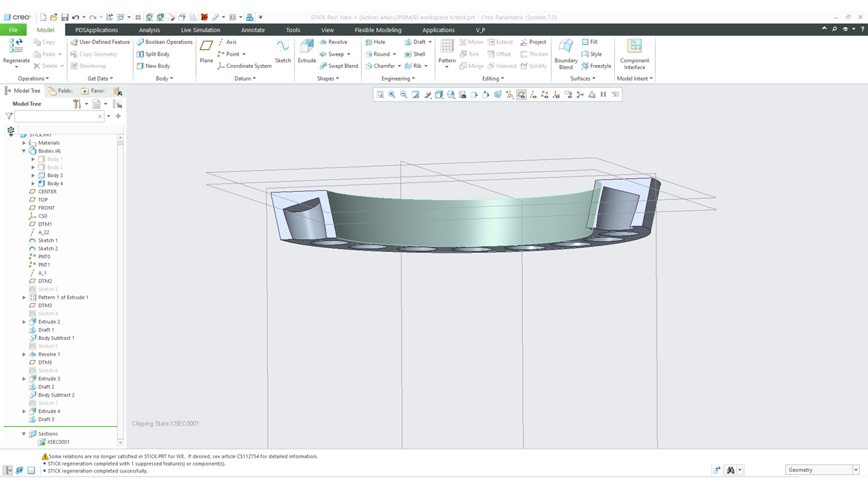The width and height of the screenshot is (868, 488).
Task: Save the model using the disk icon
Action: point(64,17)
